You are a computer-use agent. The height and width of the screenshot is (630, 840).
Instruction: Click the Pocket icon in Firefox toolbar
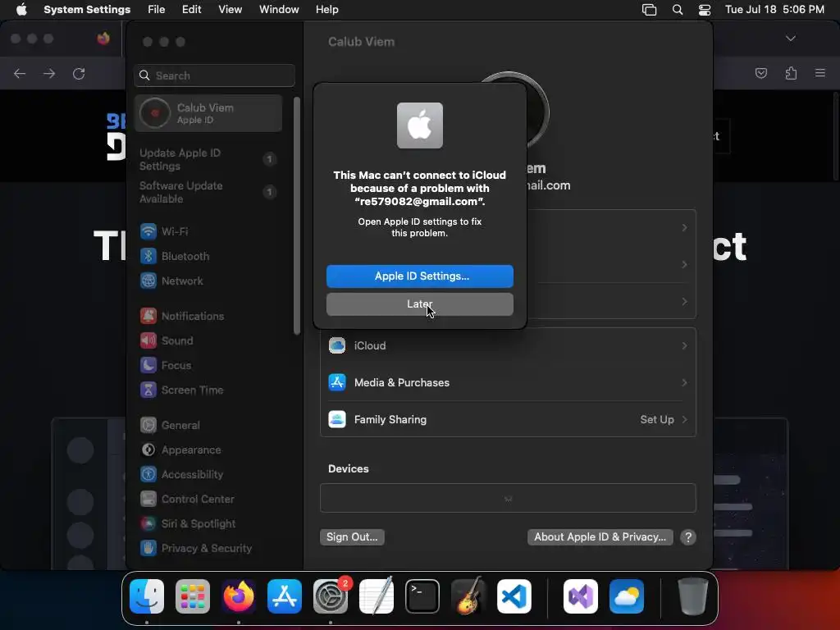pos(760,73)
